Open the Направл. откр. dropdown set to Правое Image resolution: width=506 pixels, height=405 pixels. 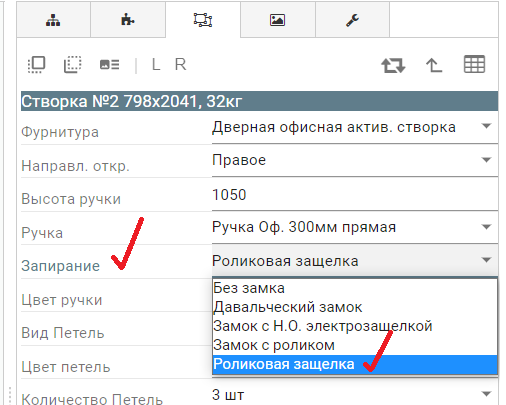355,160
